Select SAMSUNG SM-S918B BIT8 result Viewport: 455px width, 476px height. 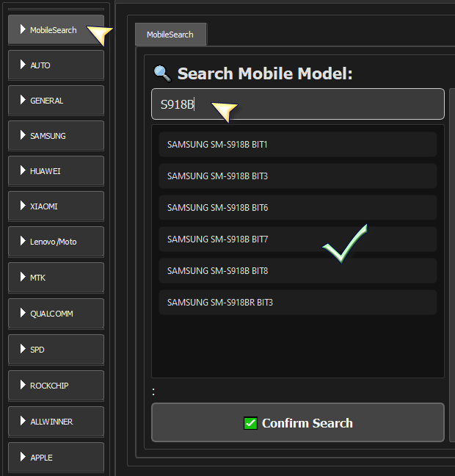298,271
